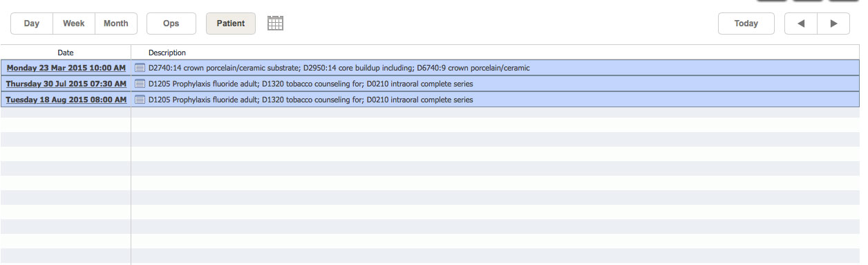Screen dimensions: 868x265
Task: Open the calendar date picker icon
Action: (x=276, y=23)
